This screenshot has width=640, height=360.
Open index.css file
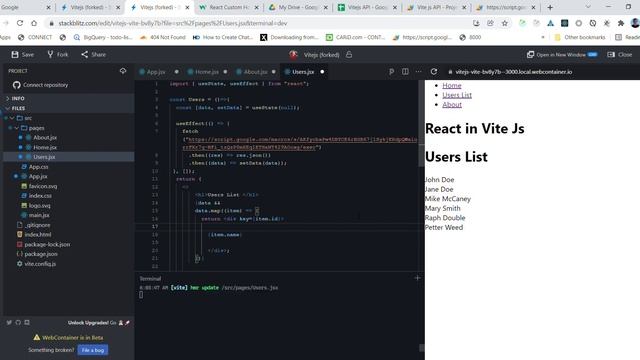tap(40, 196)
